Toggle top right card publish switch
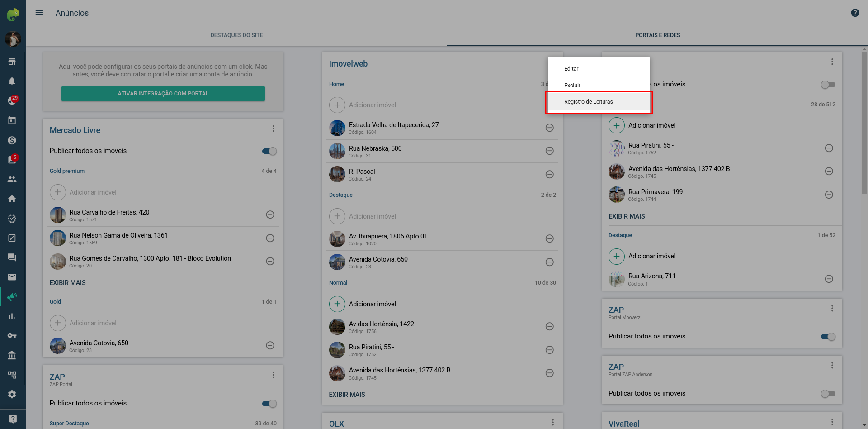 (x=828, y=85)
